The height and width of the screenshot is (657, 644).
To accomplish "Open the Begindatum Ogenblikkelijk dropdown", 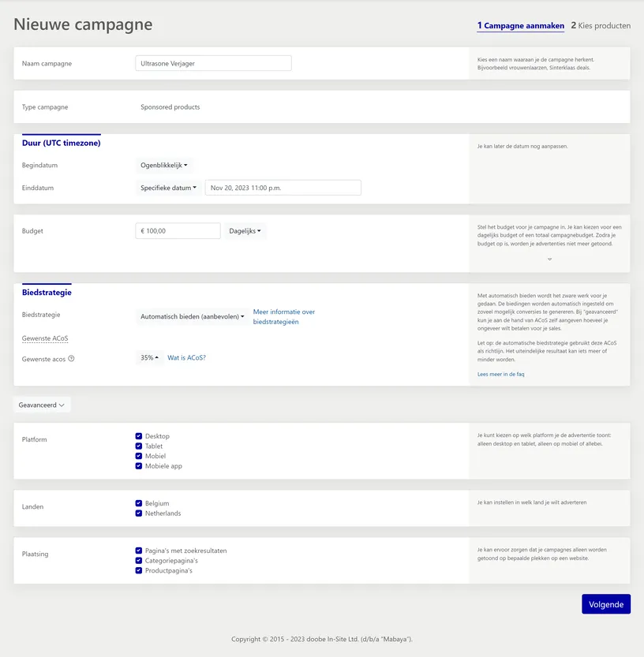I will 164,166.
